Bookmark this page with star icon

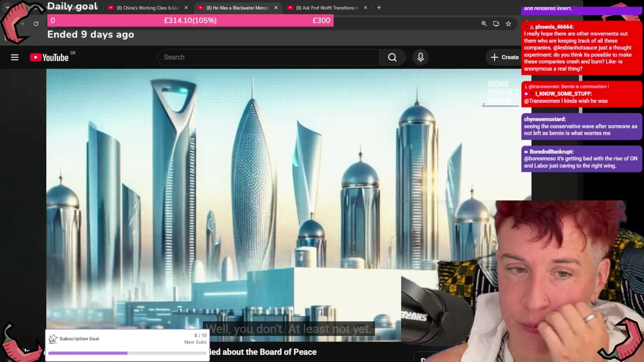509,24
